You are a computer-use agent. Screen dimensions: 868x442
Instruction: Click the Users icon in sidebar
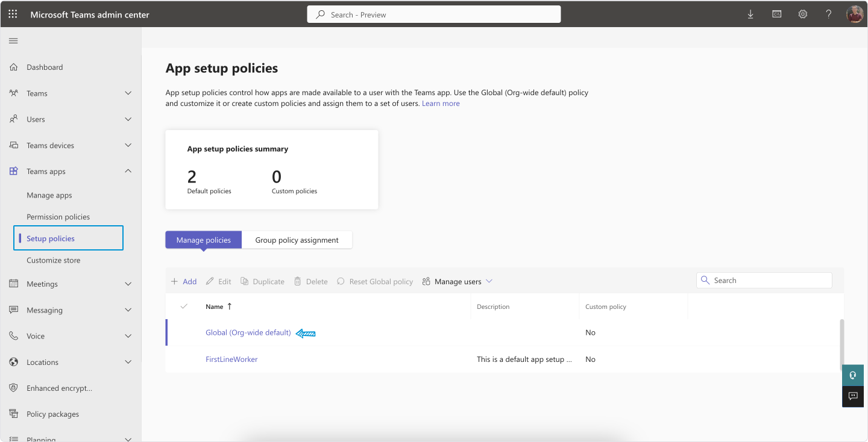click(x=14, y=119)
